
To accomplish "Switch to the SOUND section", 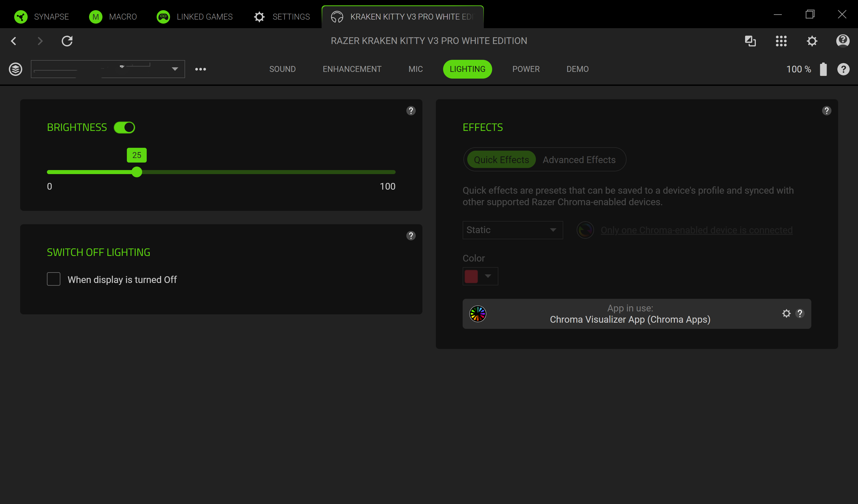I will coord(282,69).
